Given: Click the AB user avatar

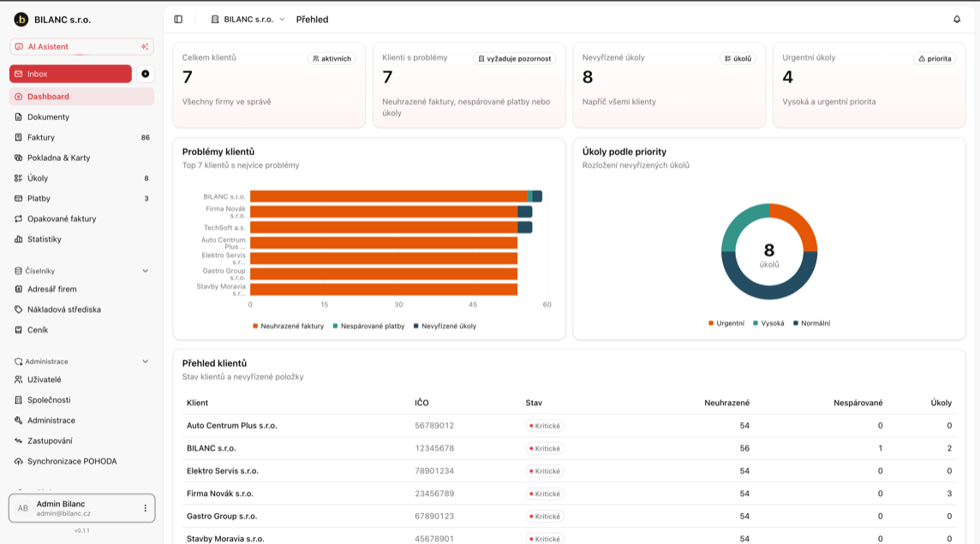Looking at the screenshot, I should pyautogui.click(x=23, y=508).
